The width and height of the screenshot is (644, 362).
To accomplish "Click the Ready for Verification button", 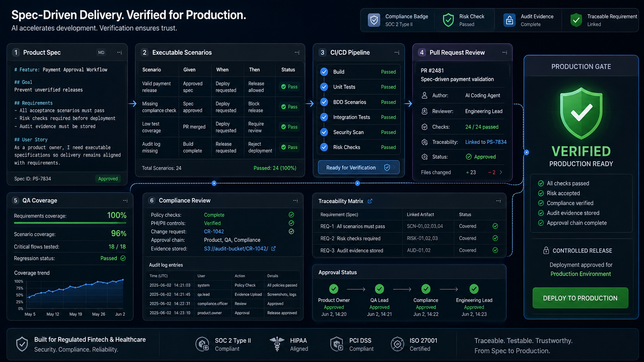I will pyautogui.click(x=359, y=167).
